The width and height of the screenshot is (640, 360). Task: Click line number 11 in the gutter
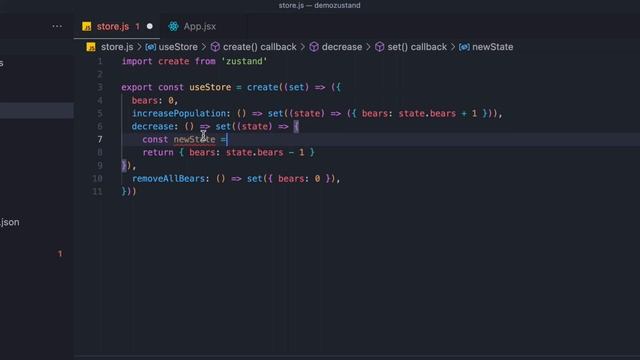(97, 191)
